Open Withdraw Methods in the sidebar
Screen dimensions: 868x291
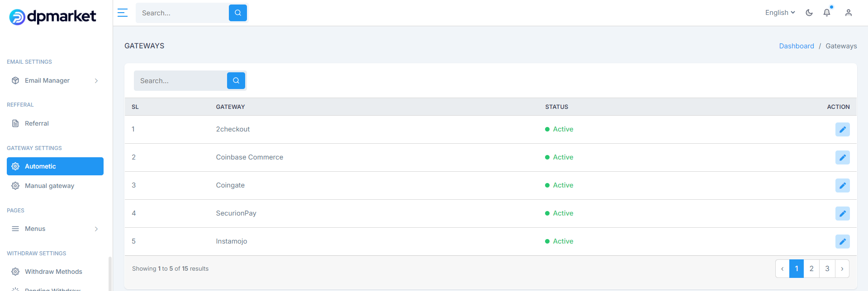click(55, 272)
